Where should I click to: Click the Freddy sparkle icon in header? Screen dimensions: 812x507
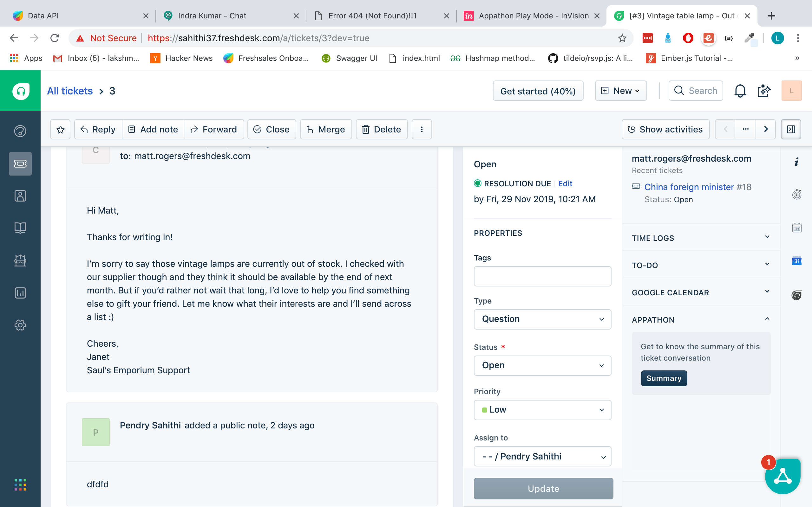pos(764,91)
